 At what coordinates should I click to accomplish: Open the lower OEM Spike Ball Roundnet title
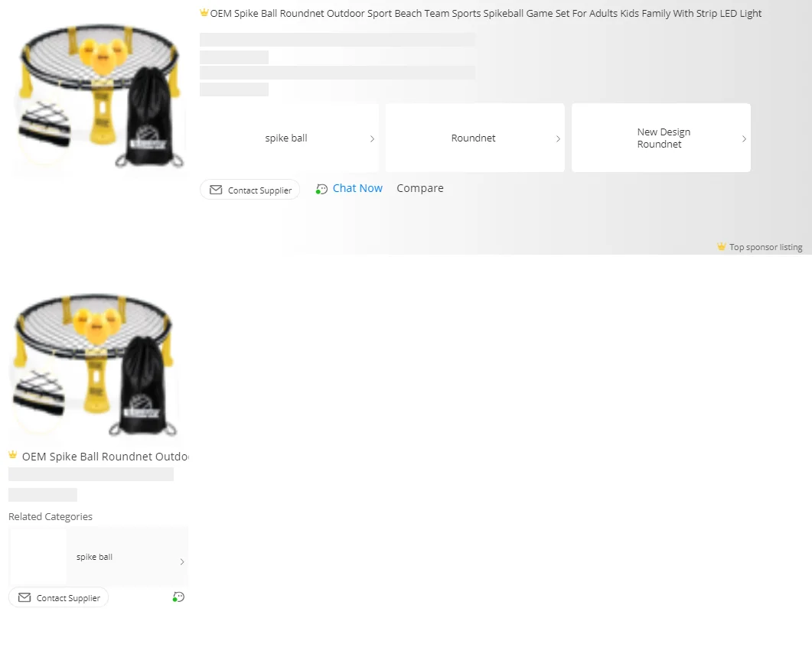pos(105,457)
